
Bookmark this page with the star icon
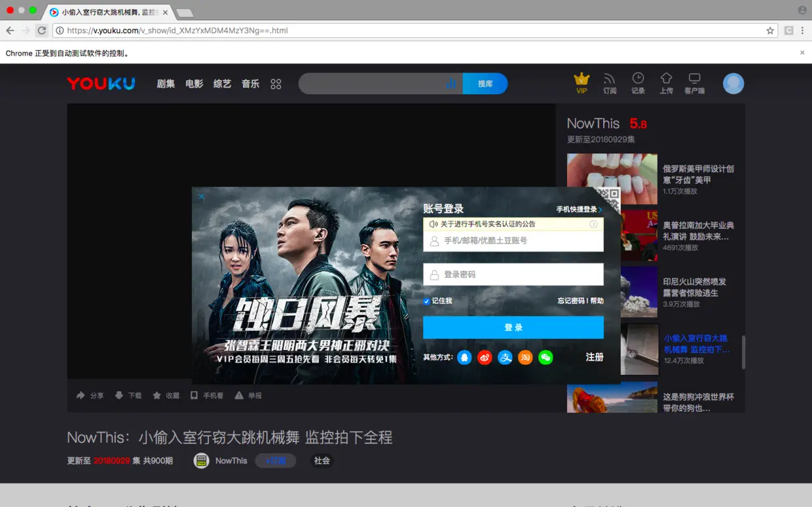pyautogui.click(x=770, y=30)
